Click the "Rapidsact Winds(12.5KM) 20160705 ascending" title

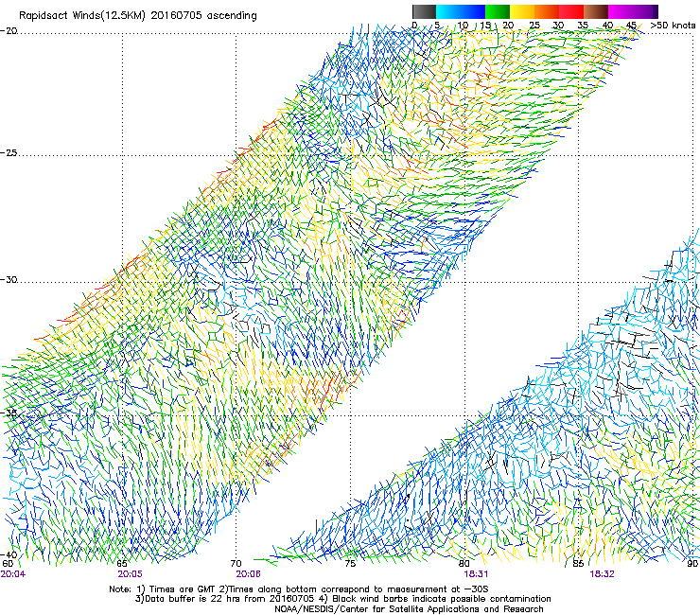(x=138, y=16)
